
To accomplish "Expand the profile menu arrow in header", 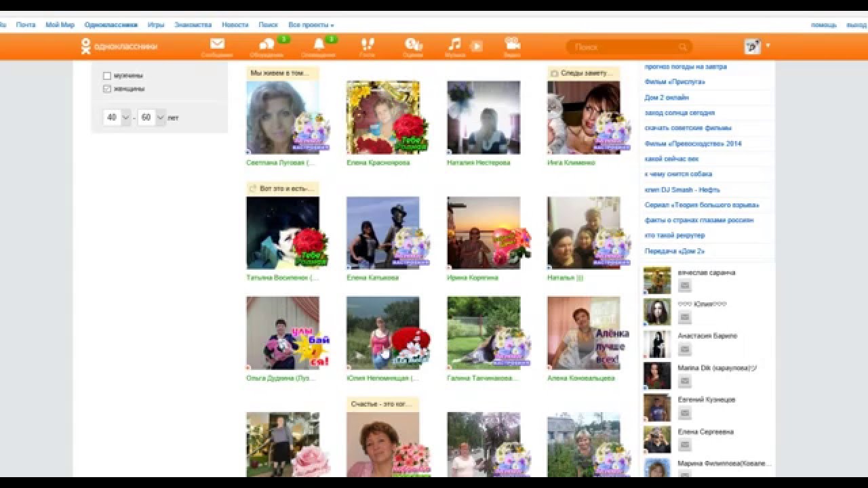I will (768, 46).
